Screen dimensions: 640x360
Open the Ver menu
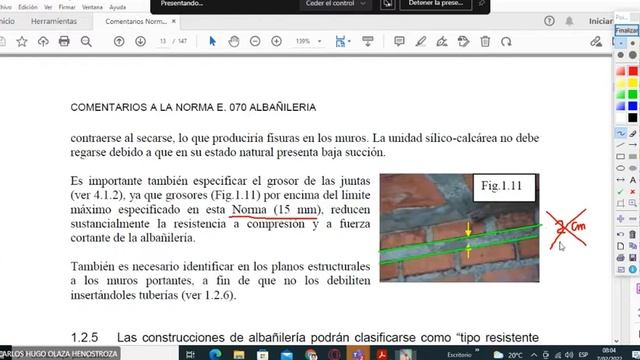pos(48,7)
